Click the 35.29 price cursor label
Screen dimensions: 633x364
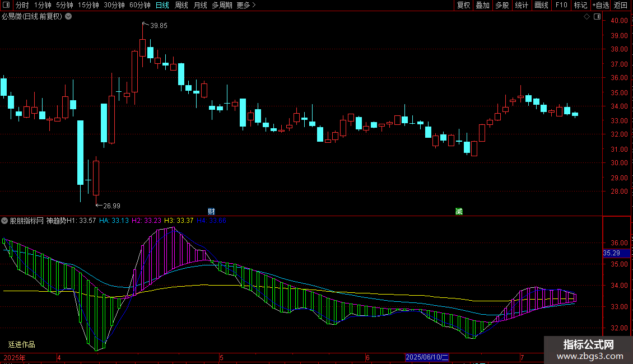point(616,253)
